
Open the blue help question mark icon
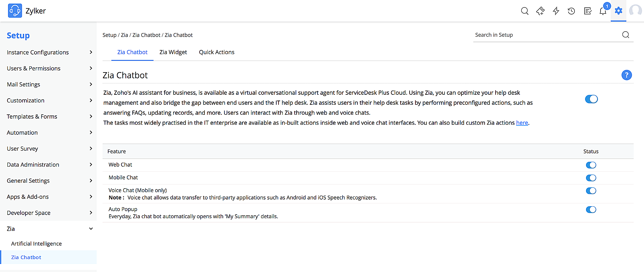tap(626, 75)
